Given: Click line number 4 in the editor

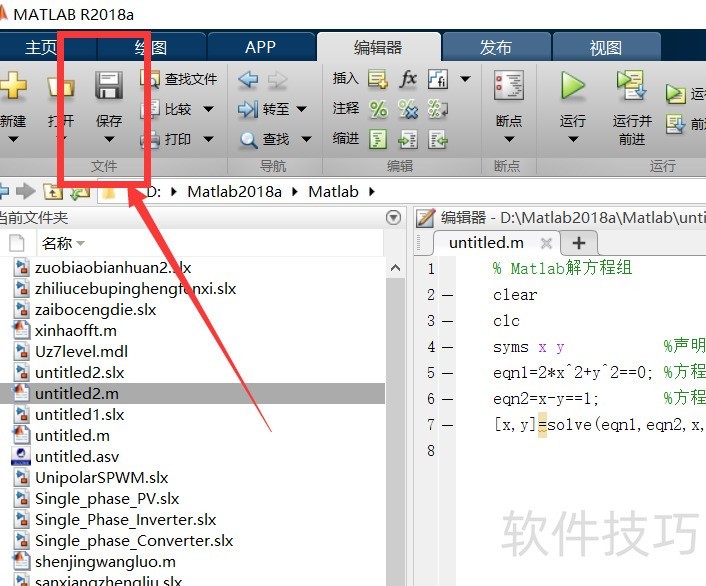Looking at the screenshot, I should [431, 347].
